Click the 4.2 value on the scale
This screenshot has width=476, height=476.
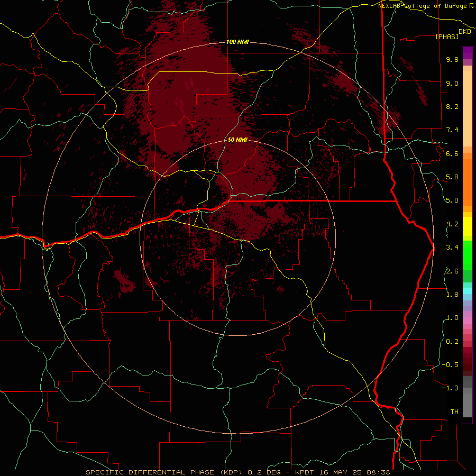452,224
